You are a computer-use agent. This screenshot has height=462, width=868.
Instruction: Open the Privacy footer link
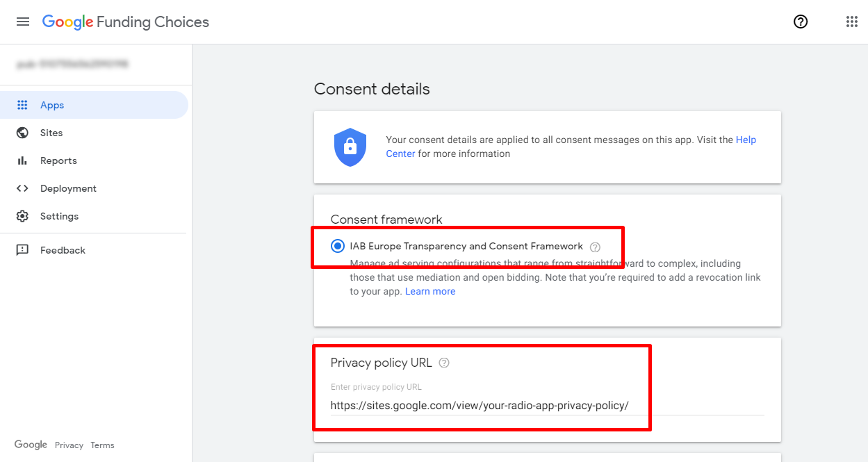pyautogui.click(x=69, y=445)
